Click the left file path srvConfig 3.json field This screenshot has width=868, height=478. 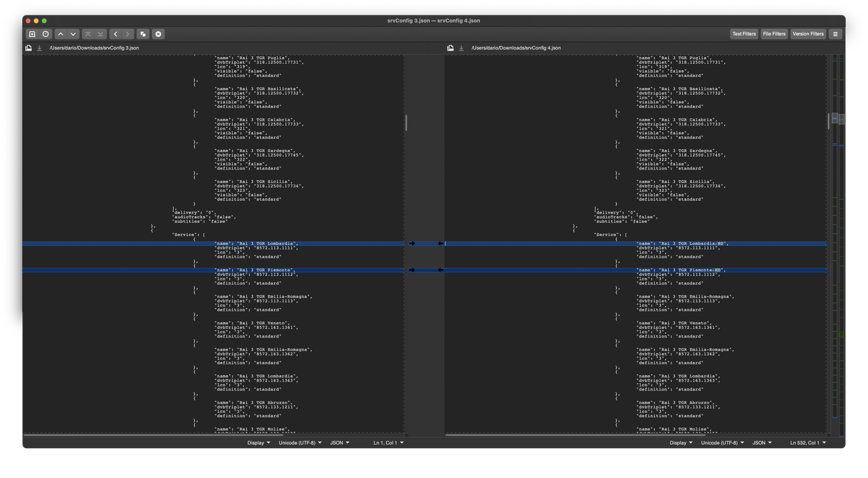pyautogui.click(x=94, y=48)
